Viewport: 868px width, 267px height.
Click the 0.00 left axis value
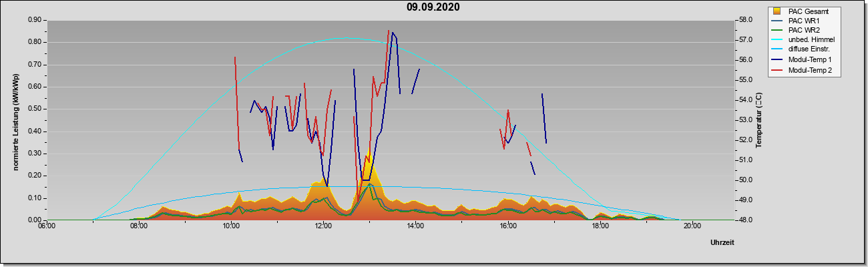click(x=35, y=220)
